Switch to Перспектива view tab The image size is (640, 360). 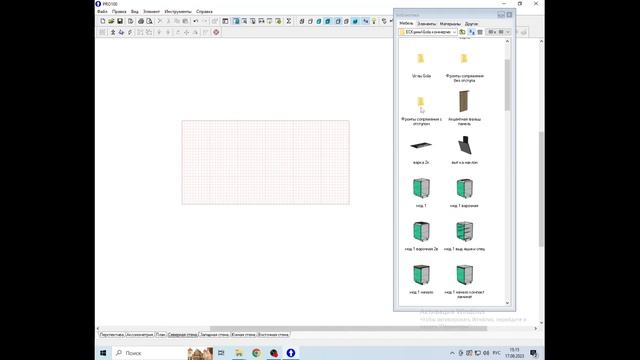tap(112, 335)
